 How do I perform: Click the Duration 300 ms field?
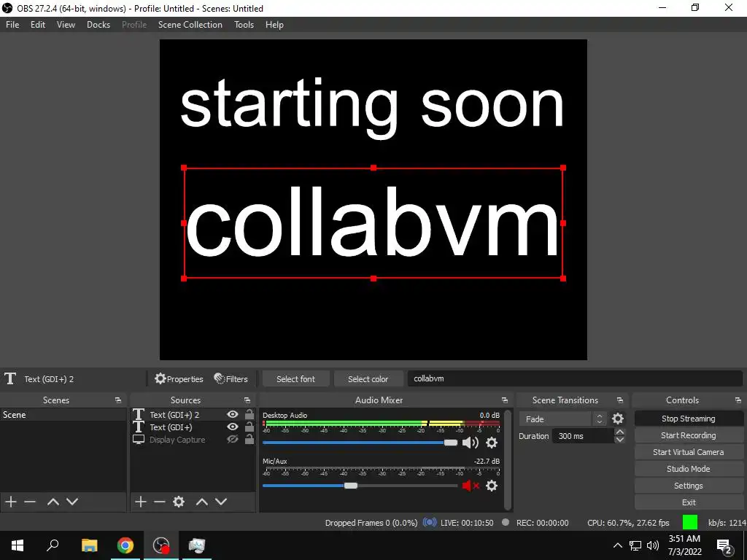pyautogui.click(x=583, y=436)
